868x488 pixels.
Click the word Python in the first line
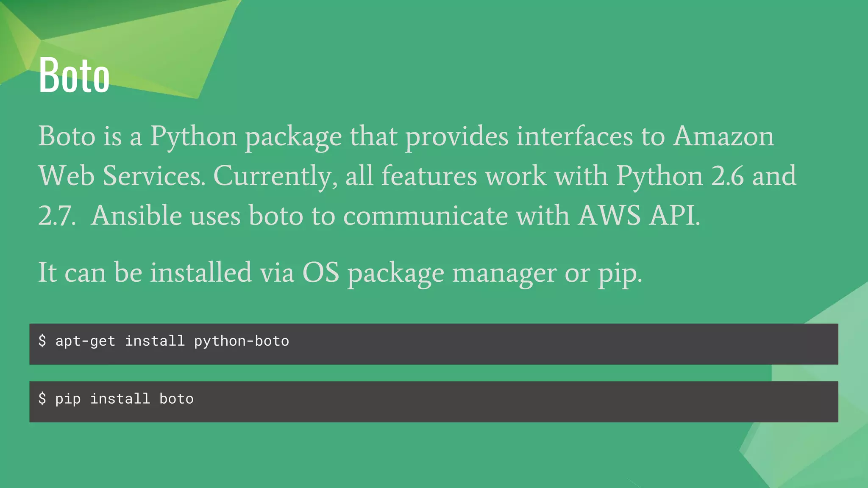click(193, 137)
